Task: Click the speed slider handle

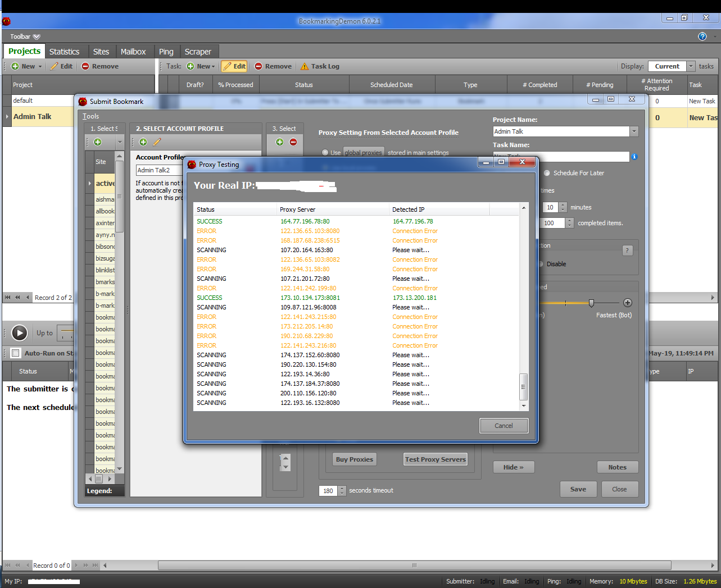Action: (x=591, y=303)
